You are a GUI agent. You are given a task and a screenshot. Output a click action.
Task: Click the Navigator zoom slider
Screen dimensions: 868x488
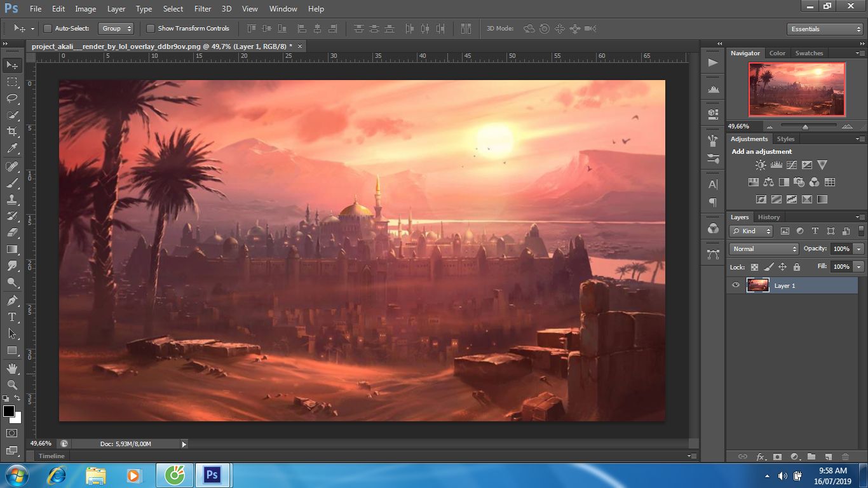point(805,126)
